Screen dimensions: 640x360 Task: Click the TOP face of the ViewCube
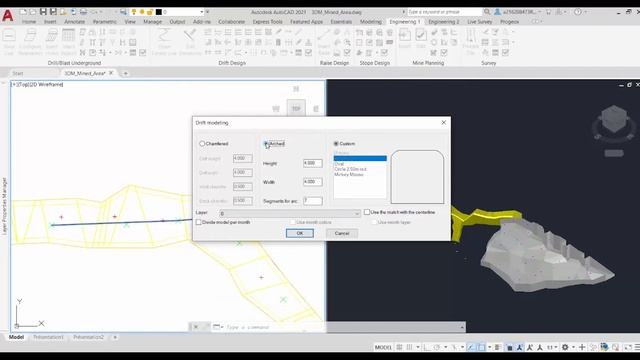[x=296, y=109]
